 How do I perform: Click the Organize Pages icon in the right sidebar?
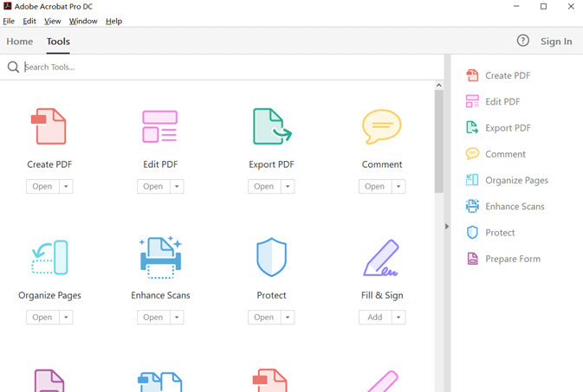472,180
